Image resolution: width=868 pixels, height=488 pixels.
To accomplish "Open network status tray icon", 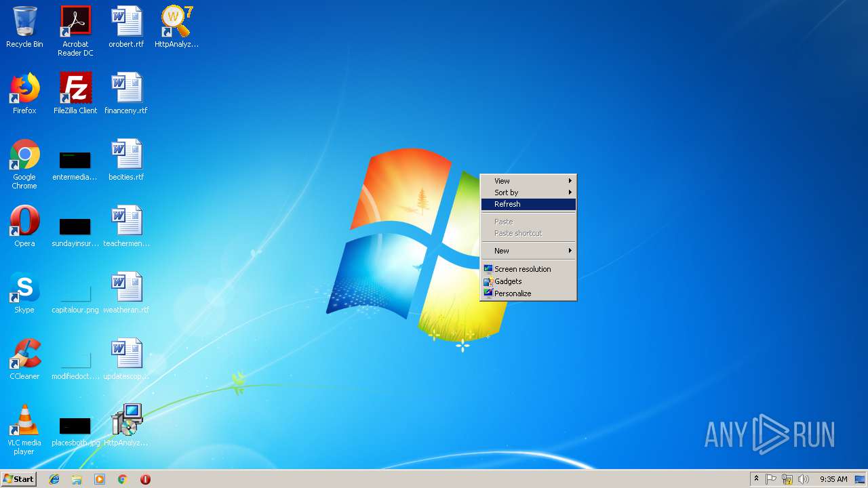I will (x=787, y=479).
